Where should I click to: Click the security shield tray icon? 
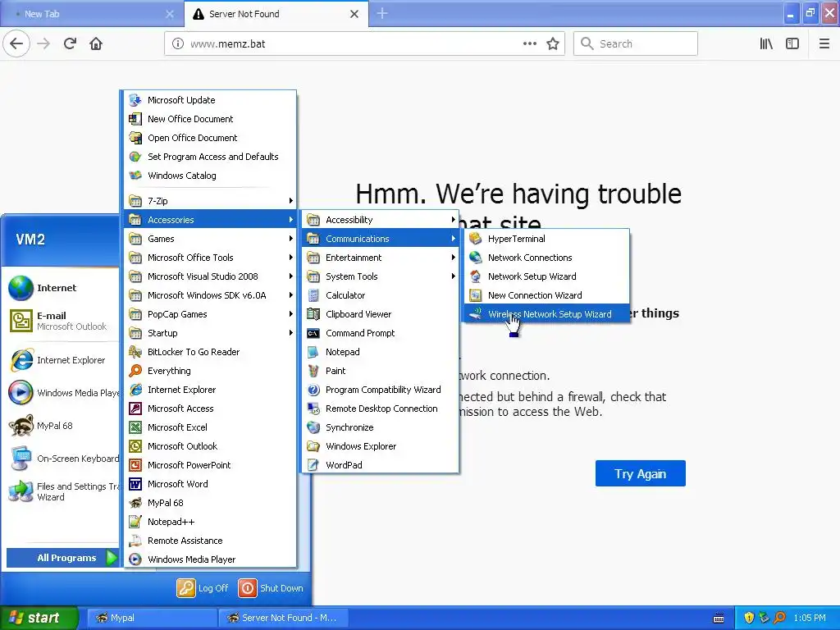[x=749, y=618]
